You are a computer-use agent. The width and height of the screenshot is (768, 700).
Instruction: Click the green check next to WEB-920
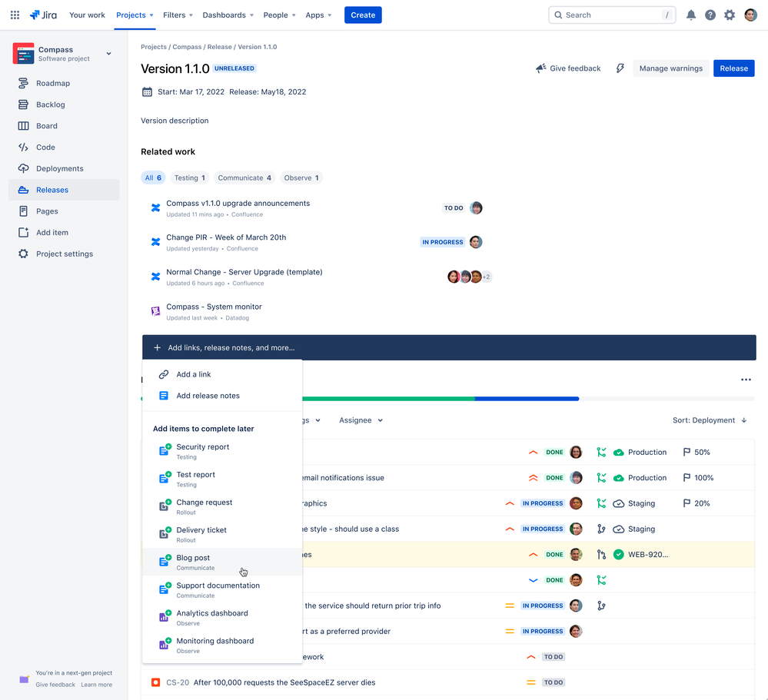click(x=619, y=554)
